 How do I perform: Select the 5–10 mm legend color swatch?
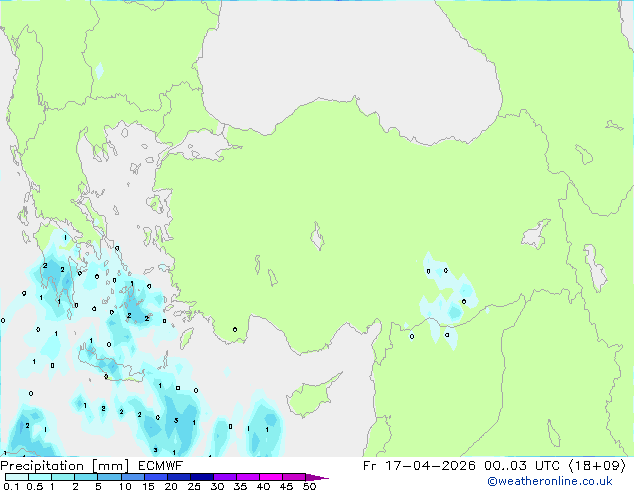(109, 477)
